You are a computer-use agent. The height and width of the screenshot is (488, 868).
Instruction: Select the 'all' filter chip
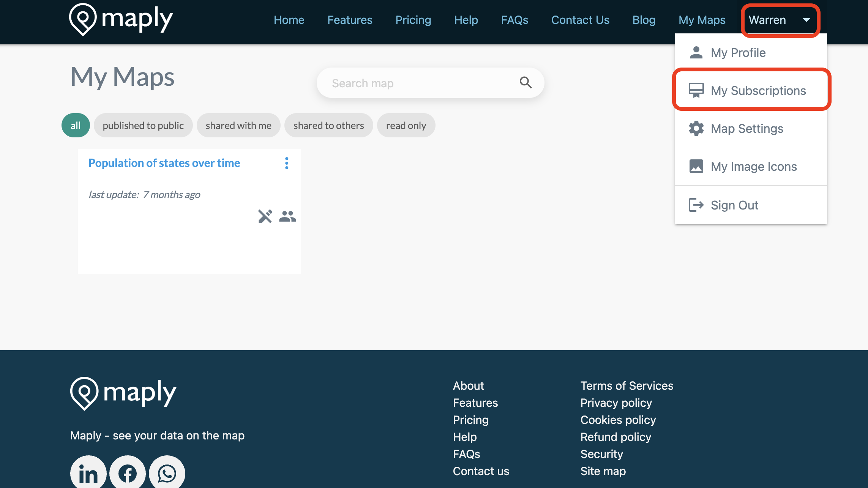[x=76, y=126]
